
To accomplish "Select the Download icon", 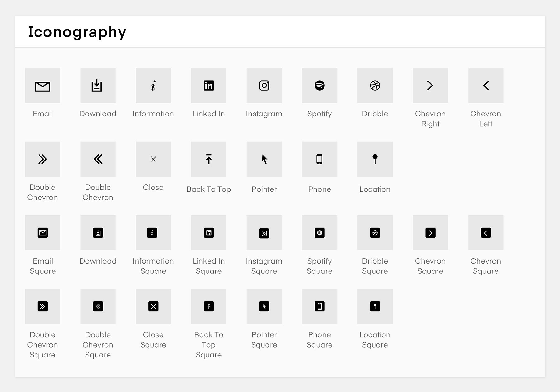I will [x=98, y=86].
